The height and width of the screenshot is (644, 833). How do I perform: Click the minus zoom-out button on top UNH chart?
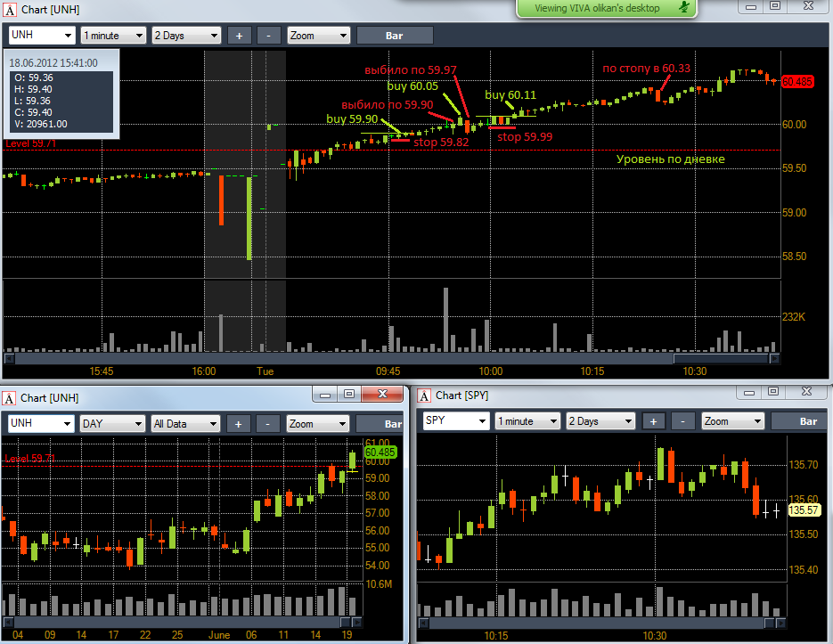click(268, 36)
